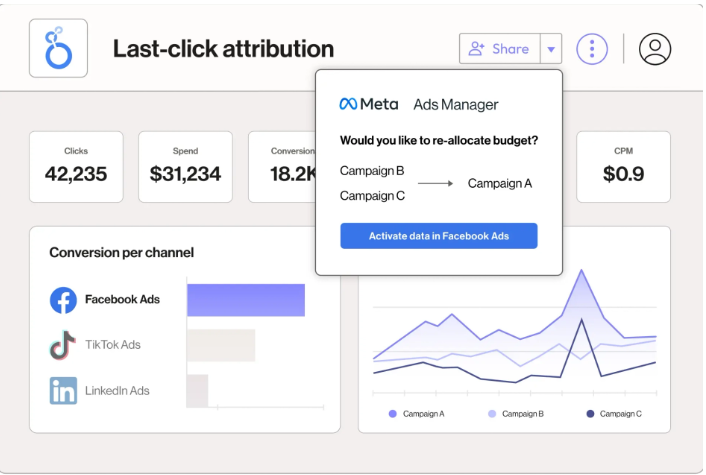Click the 'Campaign A' legend label
The image size is (706, 475).
coord(424,414)
